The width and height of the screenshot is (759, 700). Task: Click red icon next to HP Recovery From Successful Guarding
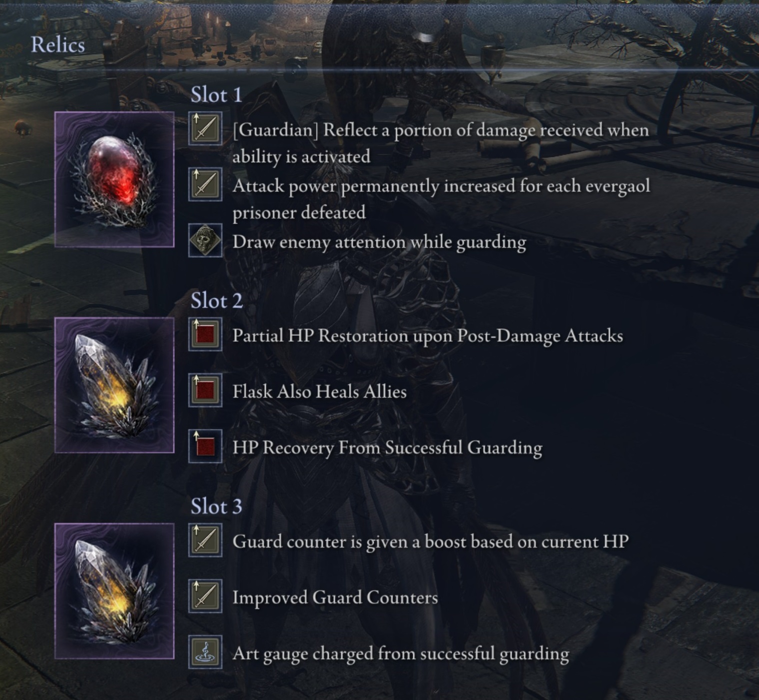point(205,447)
